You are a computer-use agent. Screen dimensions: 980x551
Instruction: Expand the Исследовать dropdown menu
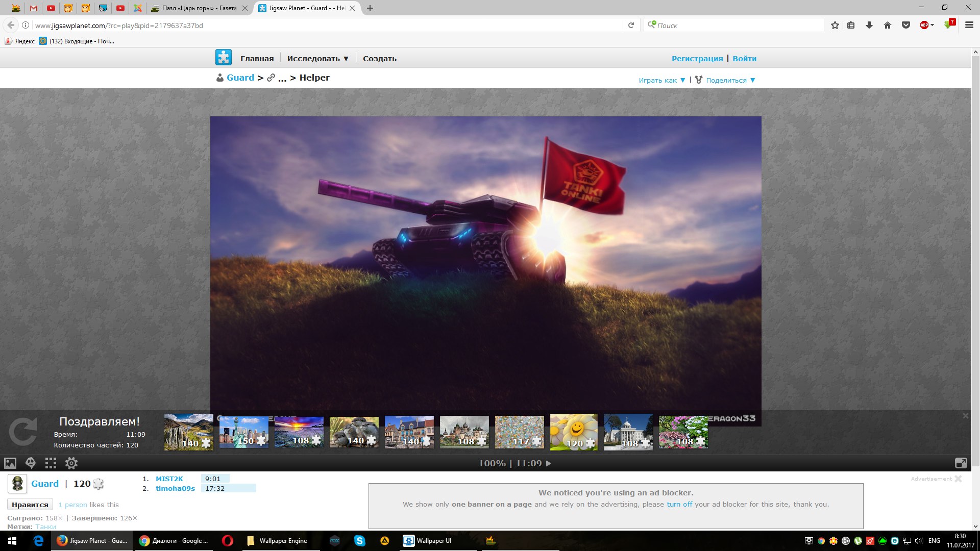coord(318,59)
